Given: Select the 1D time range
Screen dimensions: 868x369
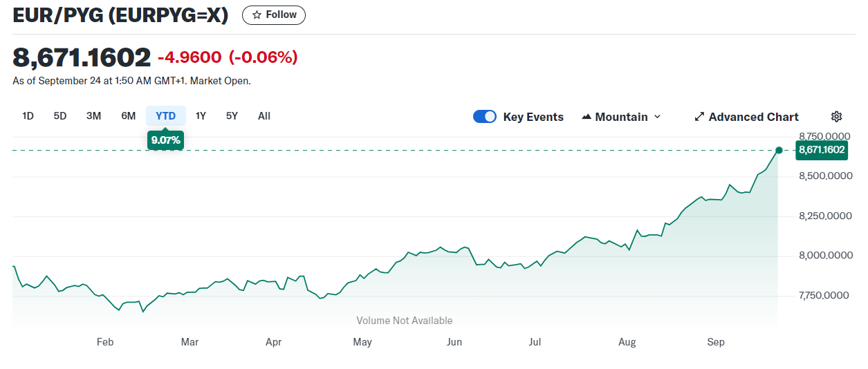Looking at the screenshot, I should tap(28, 116).
